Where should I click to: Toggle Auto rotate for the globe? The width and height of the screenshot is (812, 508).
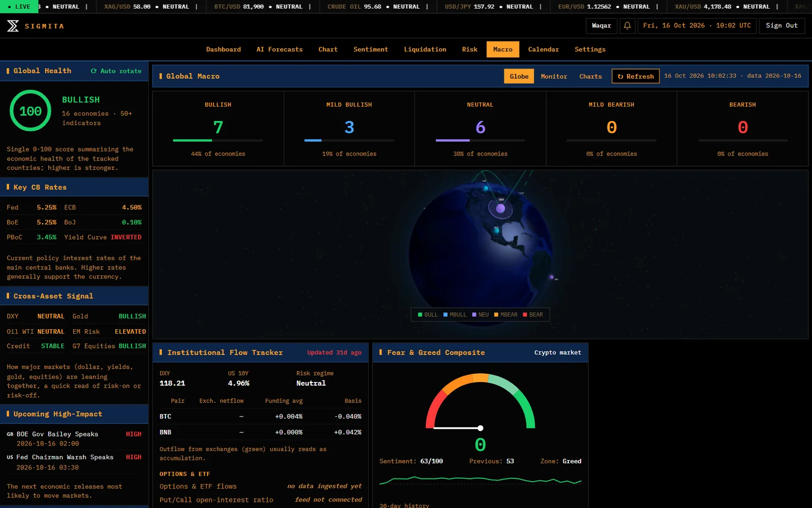116,71
